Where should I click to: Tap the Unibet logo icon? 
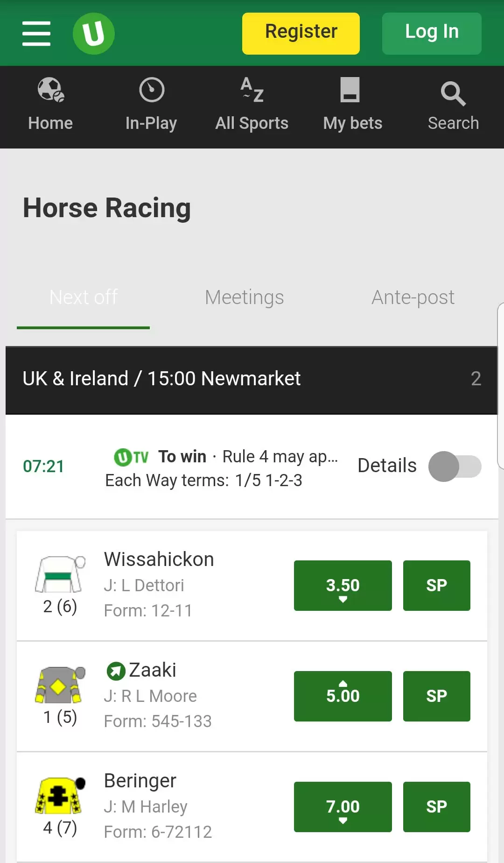[x=94, y=34]
